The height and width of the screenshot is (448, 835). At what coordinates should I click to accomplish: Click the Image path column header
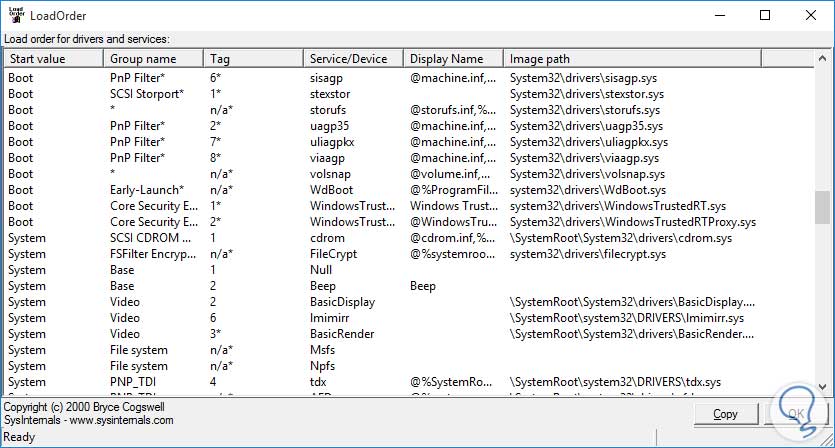point(633,59)
